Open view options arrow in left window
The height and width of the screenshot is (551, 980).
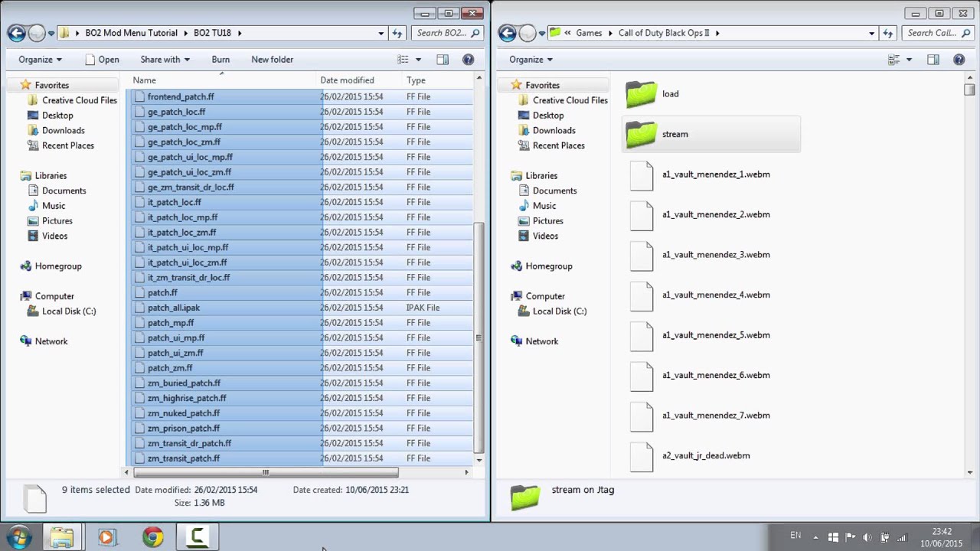(418, 60)
